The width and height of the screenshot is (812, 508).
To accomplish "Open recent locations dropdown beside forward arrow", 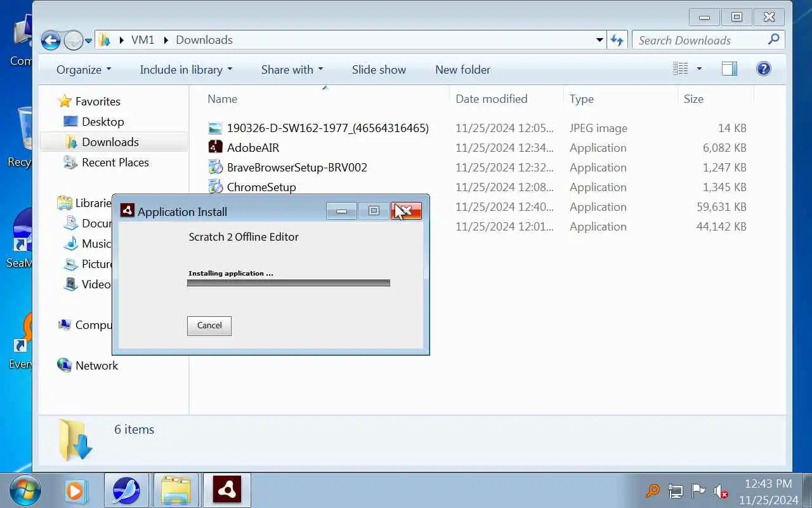I will point(88,41).
